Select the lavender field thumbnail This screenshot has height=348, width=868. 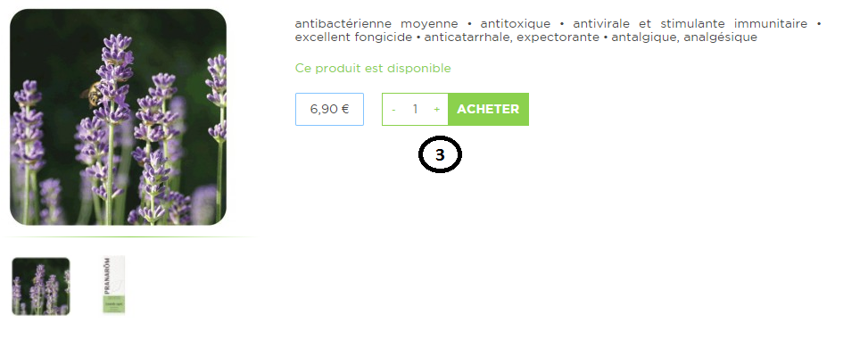pos(41,286)
